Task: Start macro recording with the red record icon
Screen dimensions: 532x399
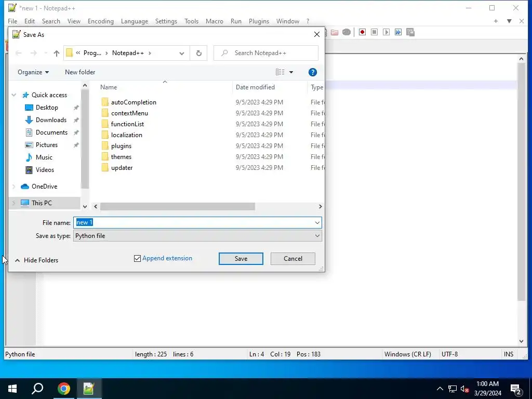Action: (362, 32)
